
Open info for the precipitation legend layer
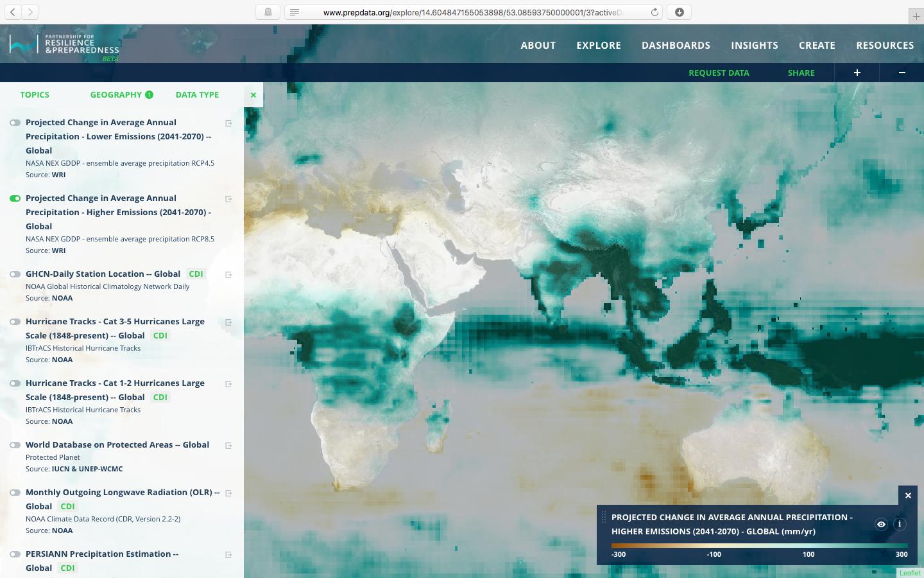(900, 524)
